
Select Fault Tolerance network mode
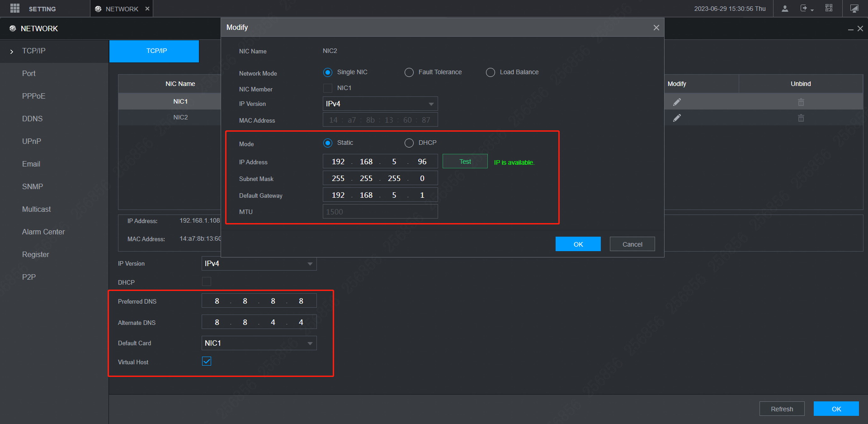pos(409,72)
